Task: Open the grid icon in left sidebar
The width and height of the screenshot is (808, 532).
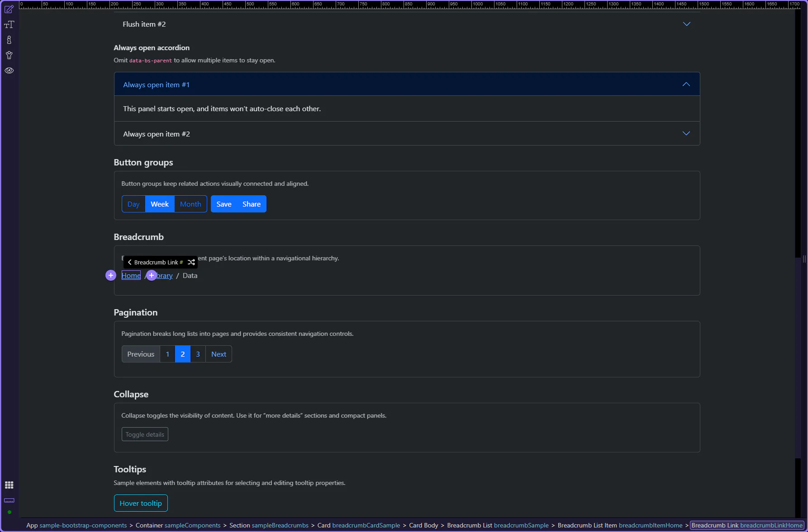Action: pos(9,485)
